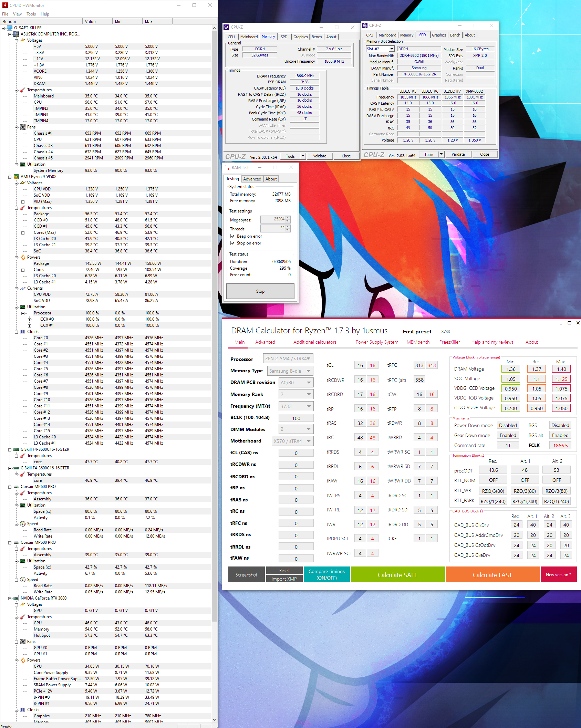The width and height of the screenshot is (581, 728).
Task: Collapse the AMD Ryzen 9 5950X tree node
Action: [x=10, y=177]
